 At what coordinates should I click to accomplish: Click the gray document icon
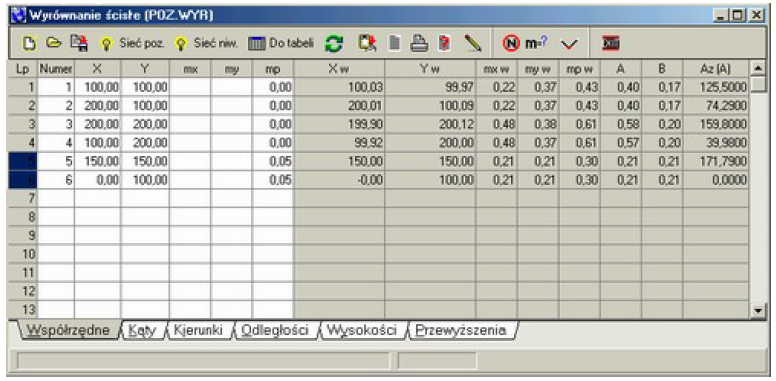(394, 44)
